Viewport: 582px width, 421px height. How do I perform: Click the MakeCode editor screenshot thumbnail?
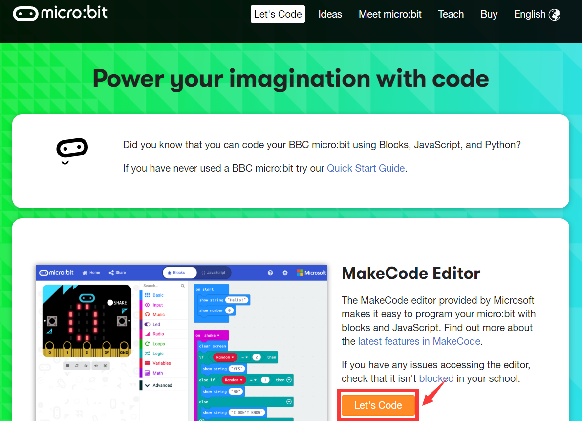pos(182,343)
